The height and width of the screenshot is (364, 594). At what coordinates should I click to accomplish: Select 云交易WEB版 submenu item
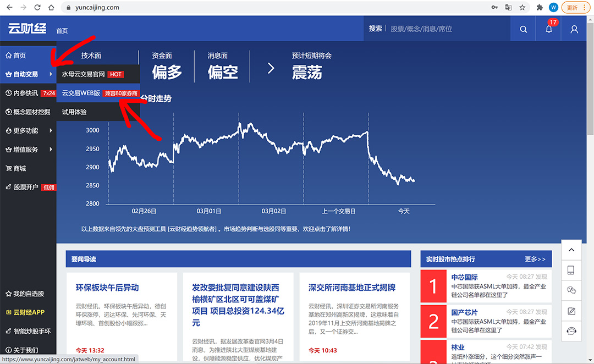coord(98,93)
